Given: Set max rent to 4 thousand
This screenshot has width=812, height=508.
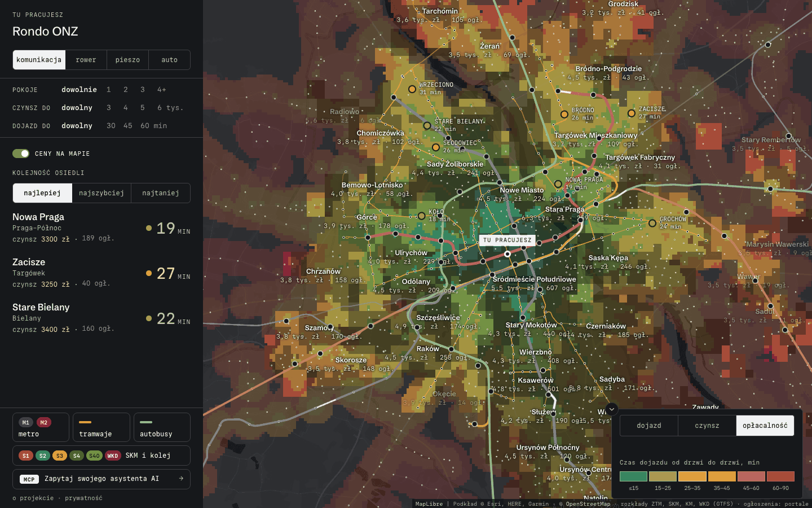Looking at the screenshot, I should (x=126, y=108).
